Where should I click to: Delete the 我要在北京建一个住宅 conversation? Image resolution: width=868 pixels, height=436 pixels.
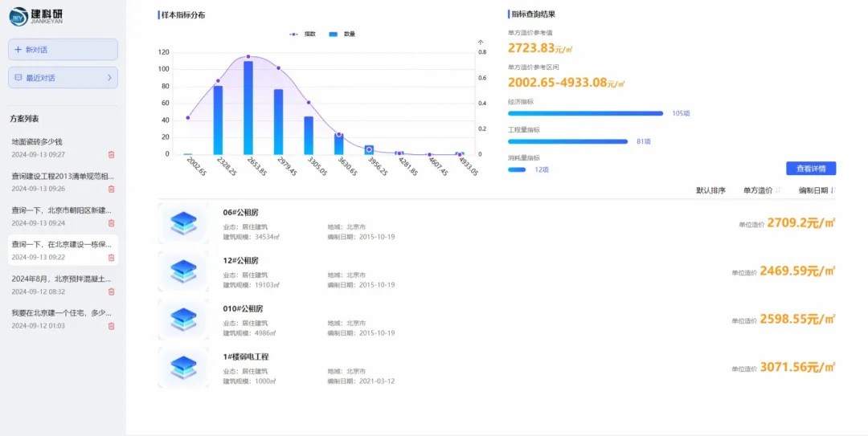coord(111,327)
